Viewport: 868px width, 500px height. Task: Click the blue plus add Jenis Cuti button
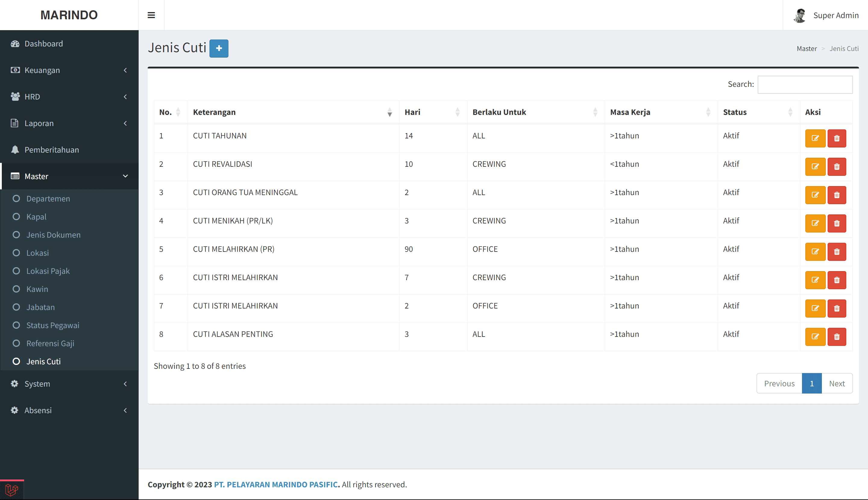click(x=219, y=49)
